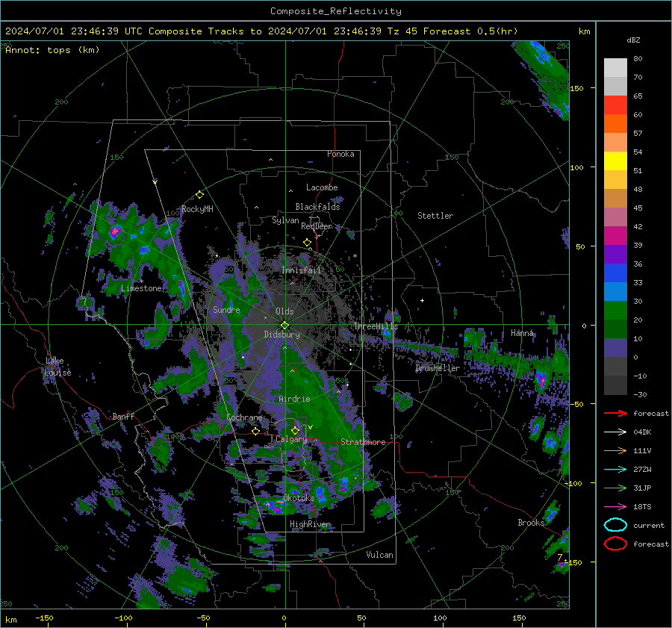Click the Brooks city label
Viewport: 672px width, 628px height.
click(x=531, y=523)
